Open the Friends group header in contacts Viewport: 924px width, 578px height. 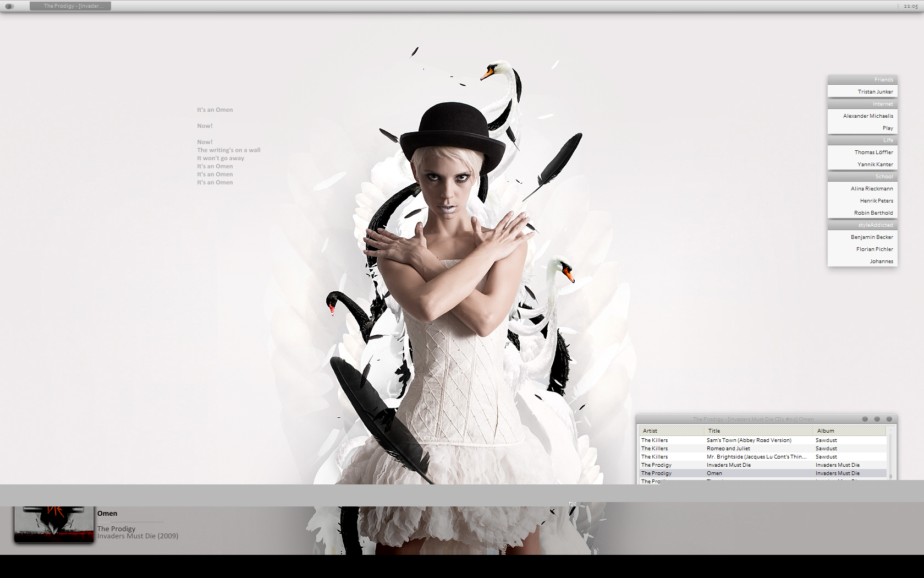pos(862,80)
